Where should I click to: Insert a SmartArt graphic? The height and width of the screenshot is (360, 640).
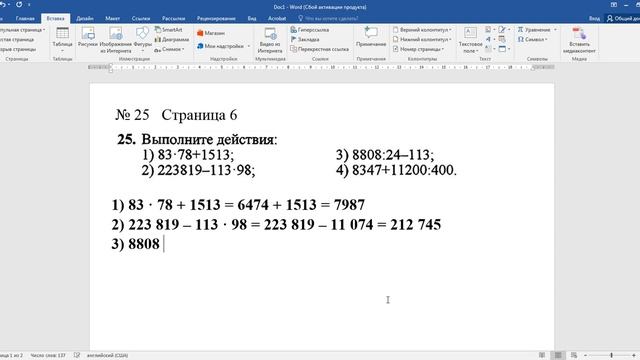(x=169, y=30)
